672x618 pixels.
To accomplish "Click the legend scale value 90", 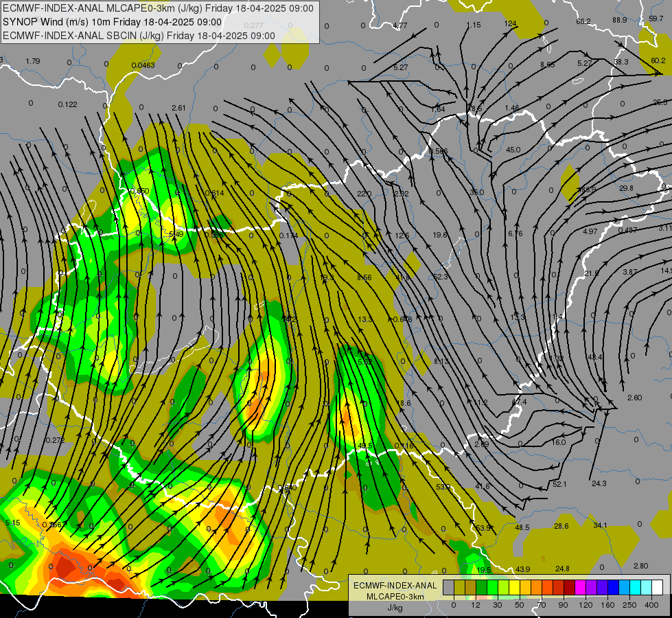I will click(563, 605).
